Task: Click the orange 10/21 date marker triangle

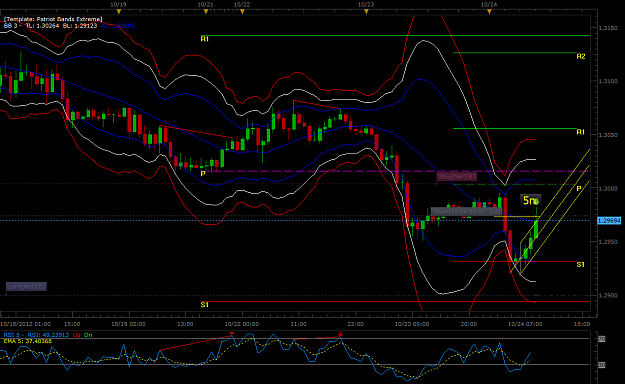Action: coord(206,12)
